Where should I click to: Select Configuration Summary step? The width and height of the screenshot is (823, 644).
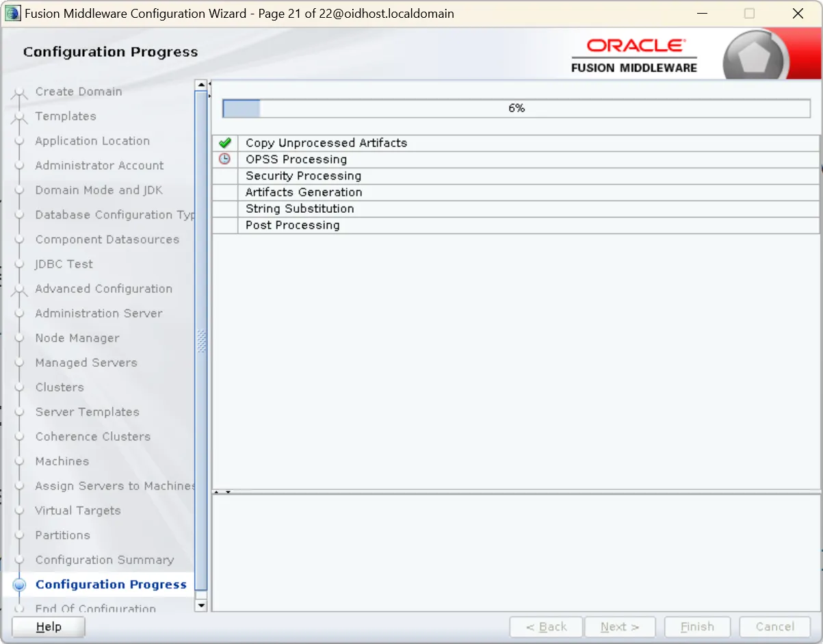pos(105,560)
